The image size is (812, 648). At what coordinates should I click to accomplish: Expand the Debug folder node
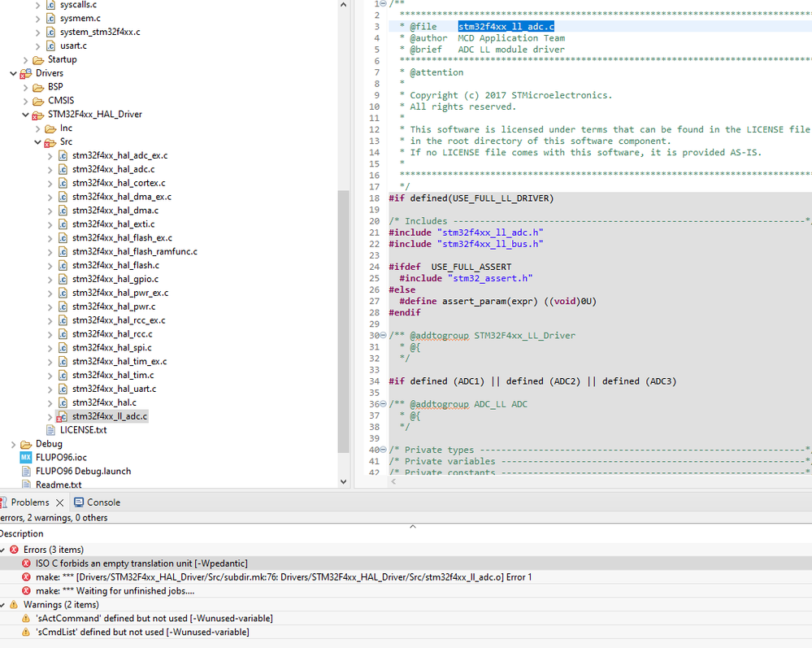14,444
